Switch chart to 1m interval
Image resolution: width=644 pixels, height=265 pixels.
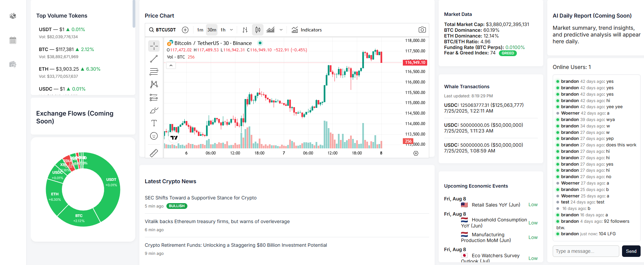point(200,30)
